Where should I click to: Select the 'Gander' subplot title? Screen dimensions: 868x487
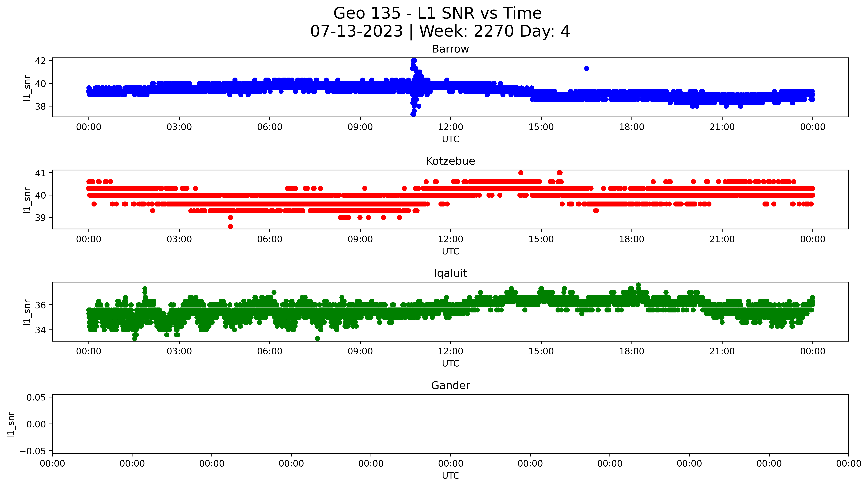point(451,386)
